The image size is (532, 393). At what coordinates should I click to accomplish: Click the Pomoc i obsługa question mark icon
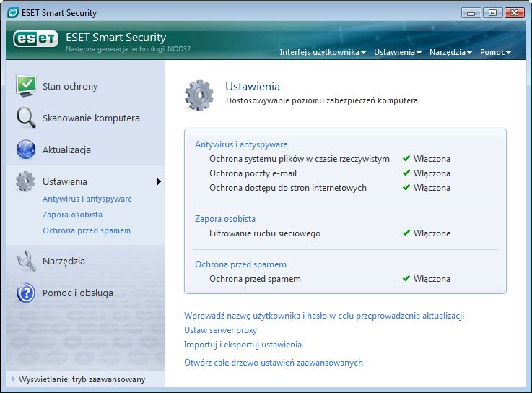(x=26, y=293)
